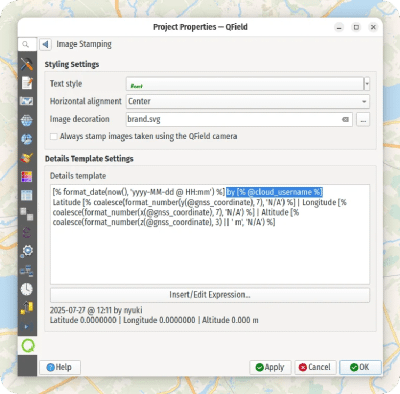Click the Text style font preview button
400x394 pixels.
pos(245,84)
